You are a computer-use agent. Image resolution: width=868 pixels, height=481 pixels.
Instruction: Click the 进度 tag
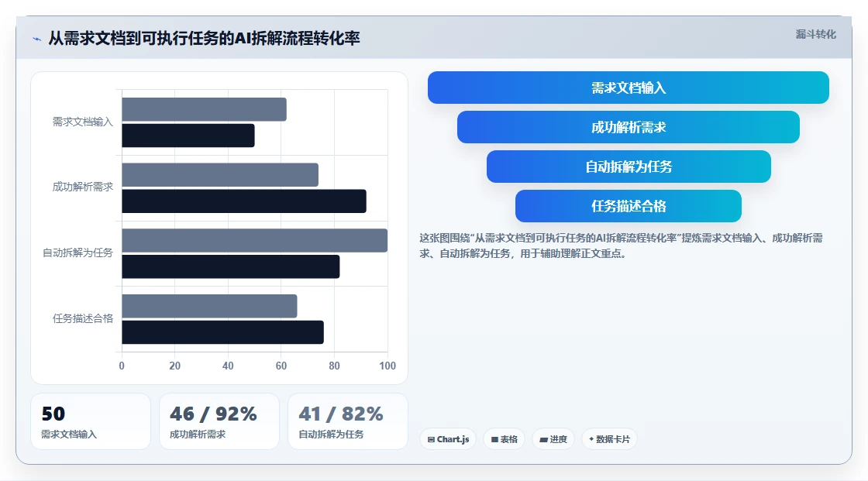(553, 439)
